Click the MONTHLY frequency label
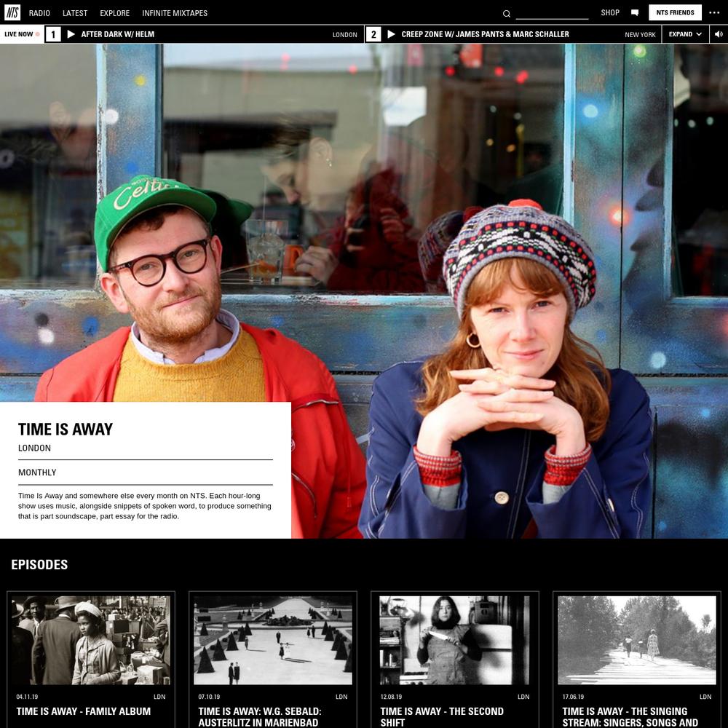This screenshot has width=728, height=728. tap(37, 472)
